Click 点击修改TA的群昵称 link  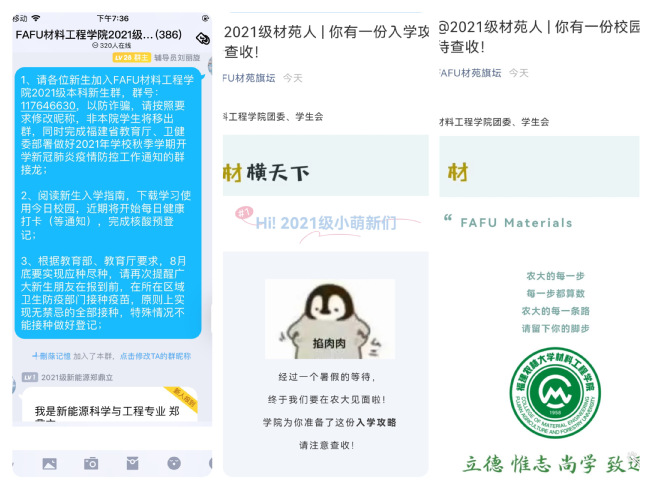coord(155,355)
